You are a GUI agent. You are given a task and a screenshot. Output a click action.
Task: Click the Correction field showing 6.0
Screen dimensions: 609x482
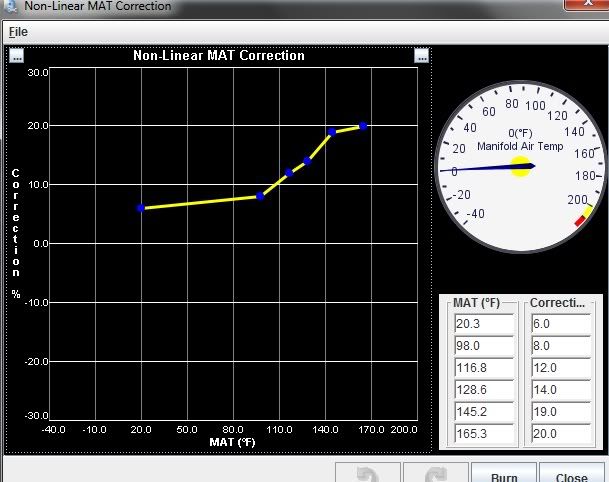(x=560, y=324)
